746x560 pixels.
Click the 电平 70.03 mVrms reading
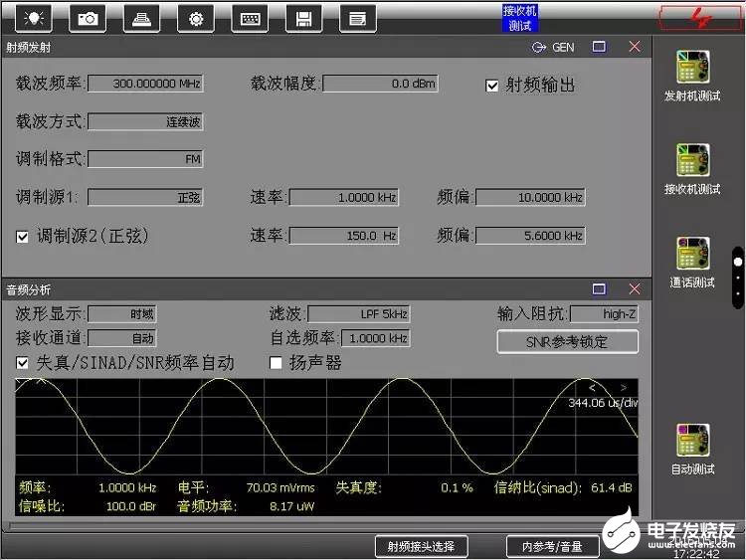[x=246, y=487]
